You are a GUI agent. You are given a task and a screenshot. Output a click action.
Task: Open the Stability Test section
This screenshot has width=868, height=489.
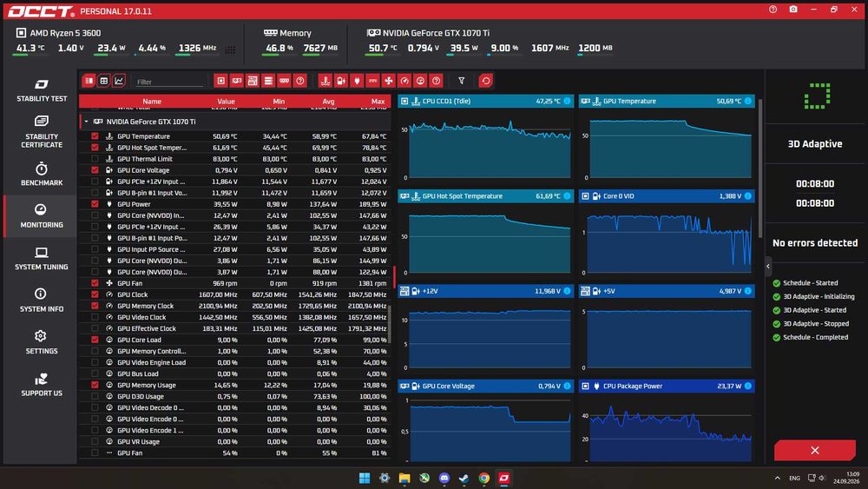[x=42, y=91]
